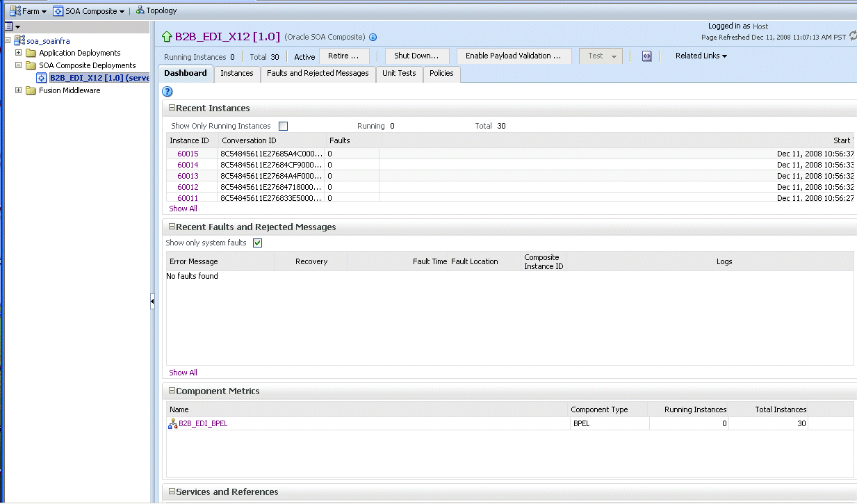Click conversation ID for instance 60015
The height and width of the screenshot is (504, 857).
pyautogui.click(x=272, y=154)
